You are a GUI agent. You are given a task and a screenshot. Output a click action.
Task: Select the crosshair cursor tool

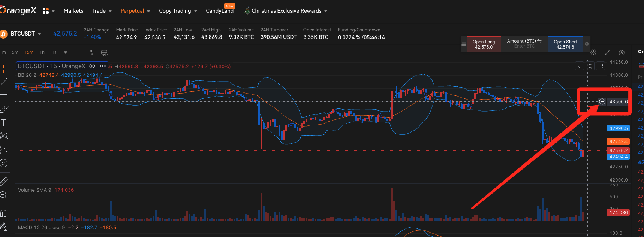point(4,69)
